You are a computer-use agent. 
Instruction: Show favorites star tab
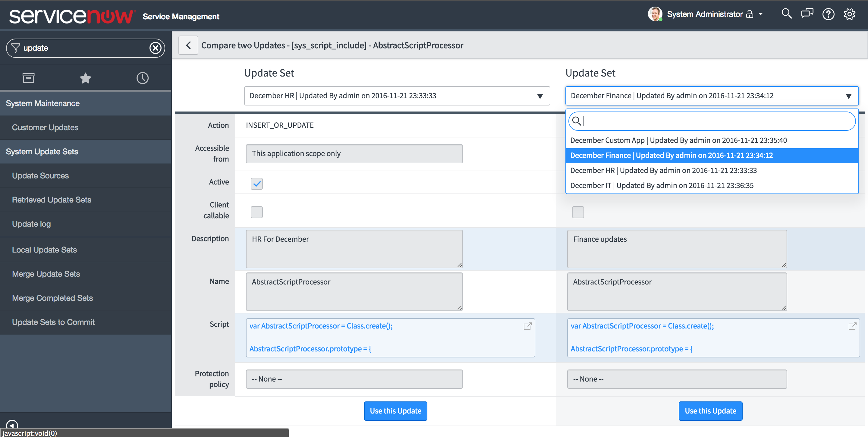[x=85, y=78]
